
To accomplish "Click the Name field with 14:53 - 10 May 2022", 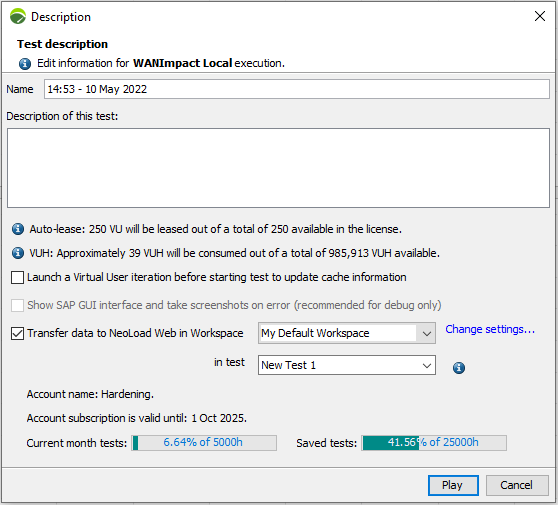I will 297,89.
